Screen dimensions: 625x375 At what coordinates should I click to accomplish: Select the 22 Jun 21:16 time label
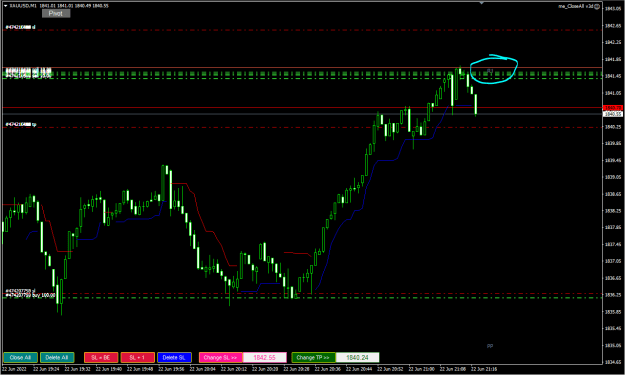483,369
